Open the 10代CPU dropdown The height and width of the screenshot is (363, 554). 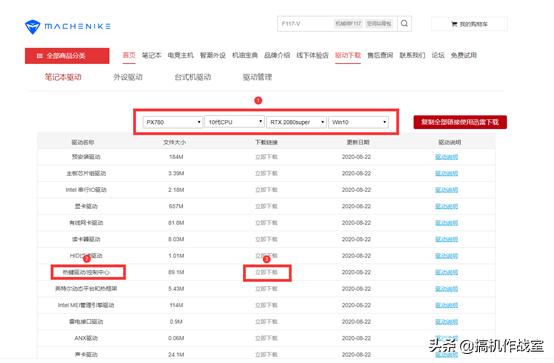coord(234,122)
